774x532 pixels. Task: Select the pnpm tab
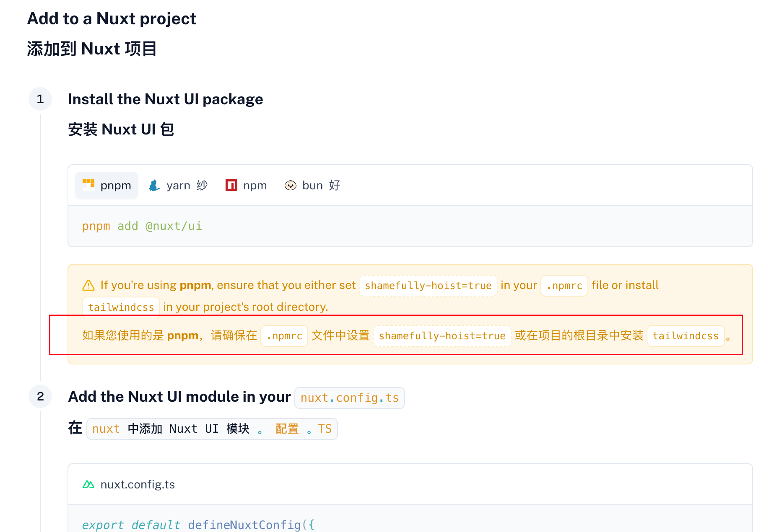coord(106,185)
